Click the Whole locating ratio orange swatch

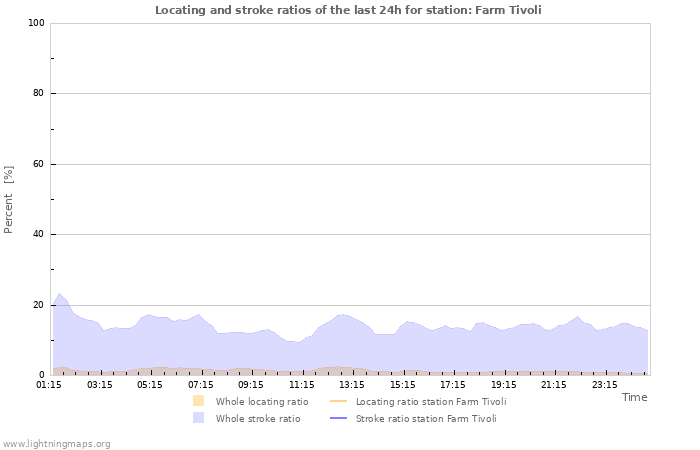(199, 401)
